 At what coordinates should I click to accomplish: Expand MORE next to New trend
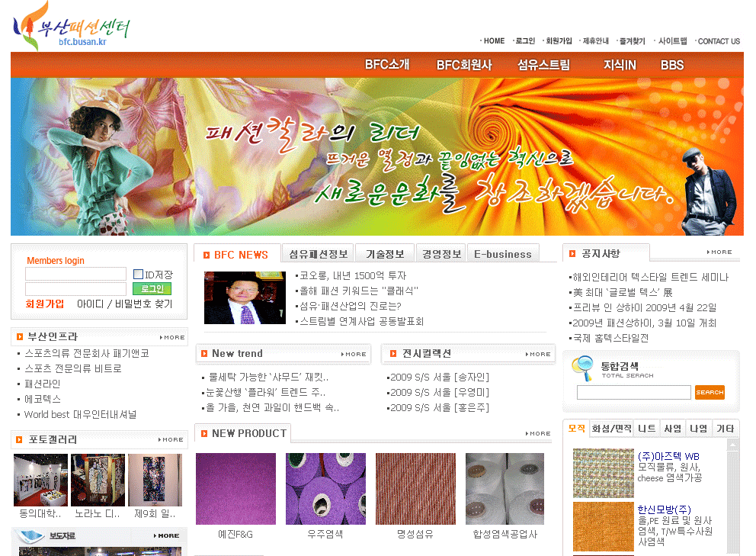[355, 354]
